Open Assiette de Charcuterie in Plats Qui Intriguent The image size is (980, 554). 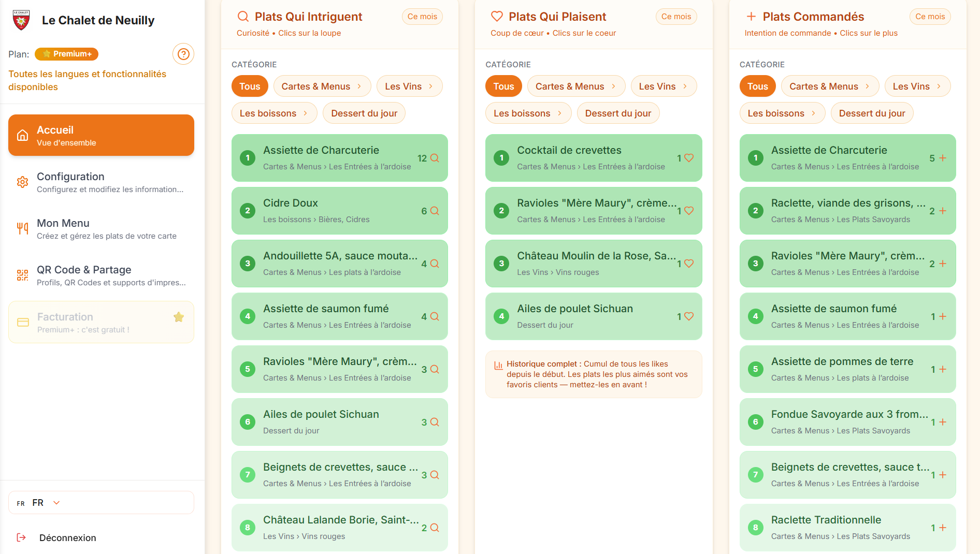(340, 158)
